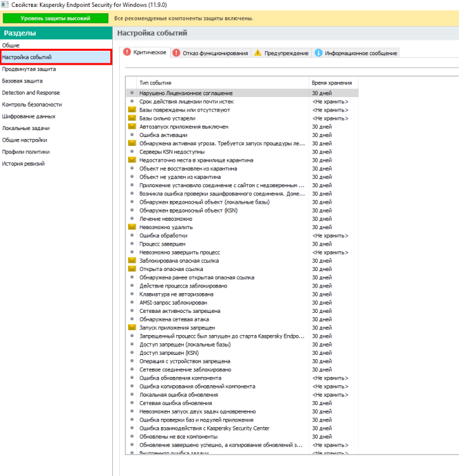Select 'Настройка событий' section in sidebar
Viewport: 459px width, 476px height.
pyautogui.click(x=56, y=57)
